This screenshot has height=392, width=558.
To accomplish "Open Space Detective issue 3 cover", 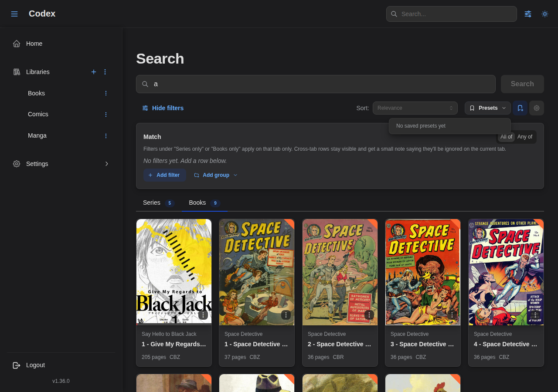I will point(423,272).
